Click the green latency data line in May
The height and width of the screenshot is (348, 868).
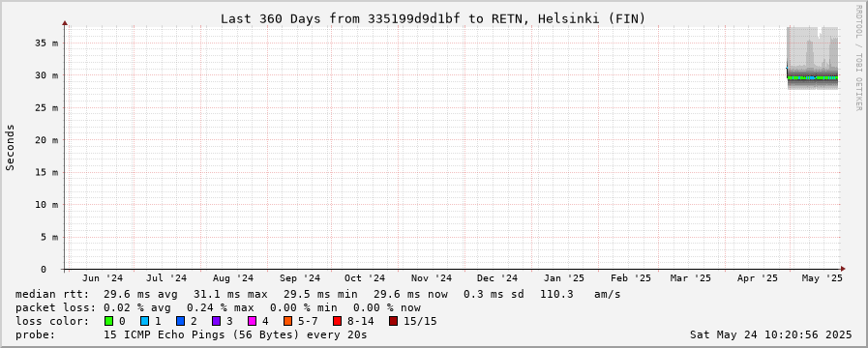[812, 78]
